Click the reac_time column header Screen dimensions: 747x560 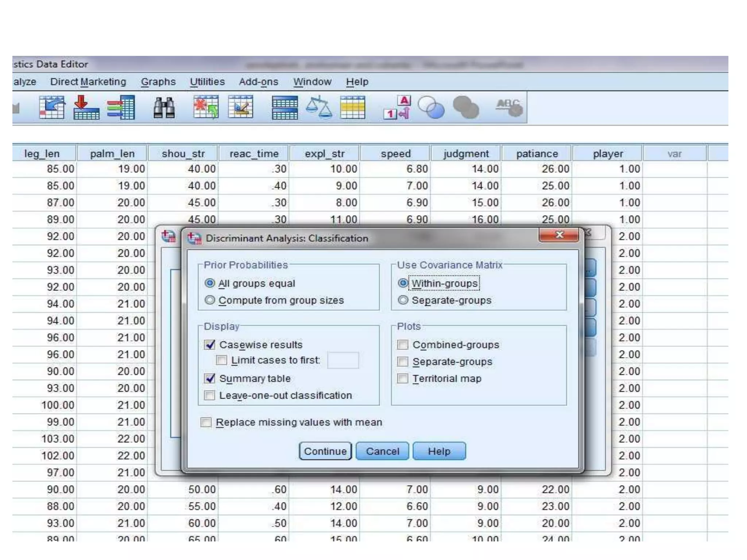(x=254, y=154)
